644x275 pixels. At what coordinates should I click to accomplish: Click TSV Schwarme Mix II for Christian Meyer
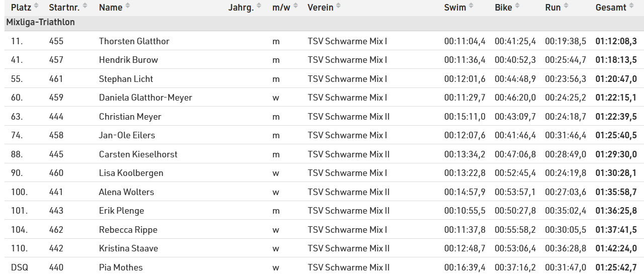[x=348, y=117]
